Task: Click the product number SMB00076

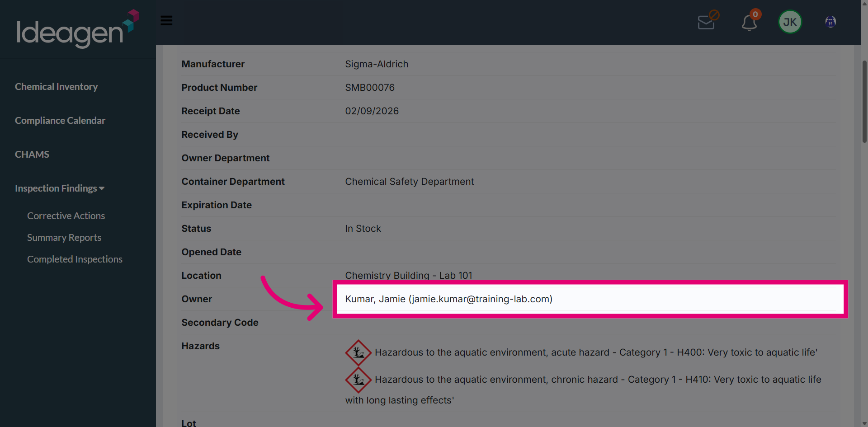Action: pyautogui.click(x=370, y=88)
